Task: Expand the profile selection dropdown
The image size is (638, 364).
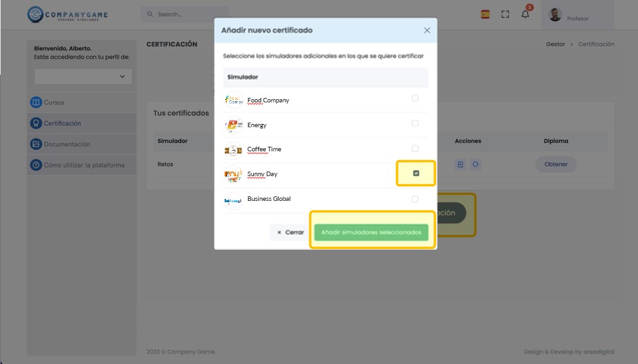Action: tap(83, 76)
